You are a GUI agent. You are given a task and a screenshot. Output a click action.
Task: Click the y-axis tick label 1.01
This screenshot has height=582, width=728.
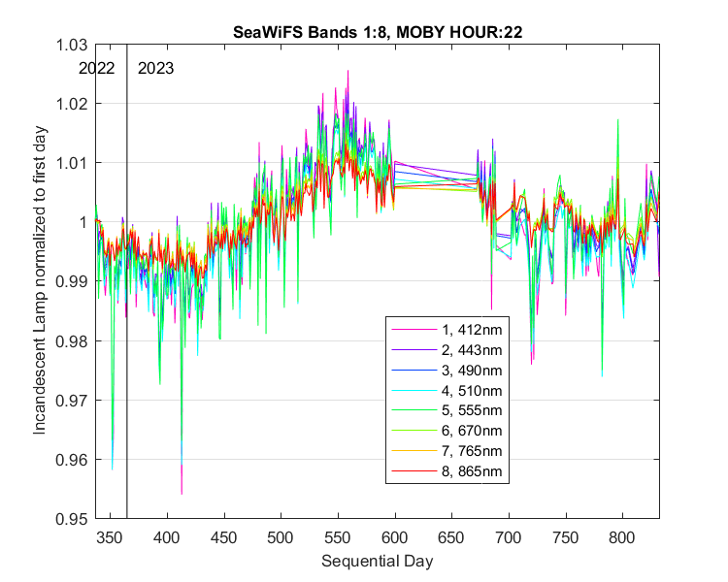tap(72, 163)
